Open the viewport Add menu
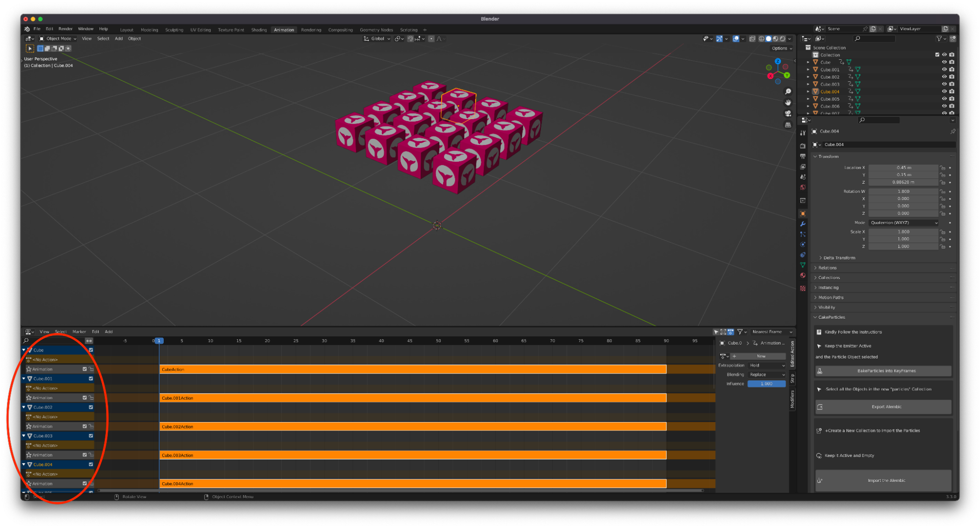 coord(119,39)
